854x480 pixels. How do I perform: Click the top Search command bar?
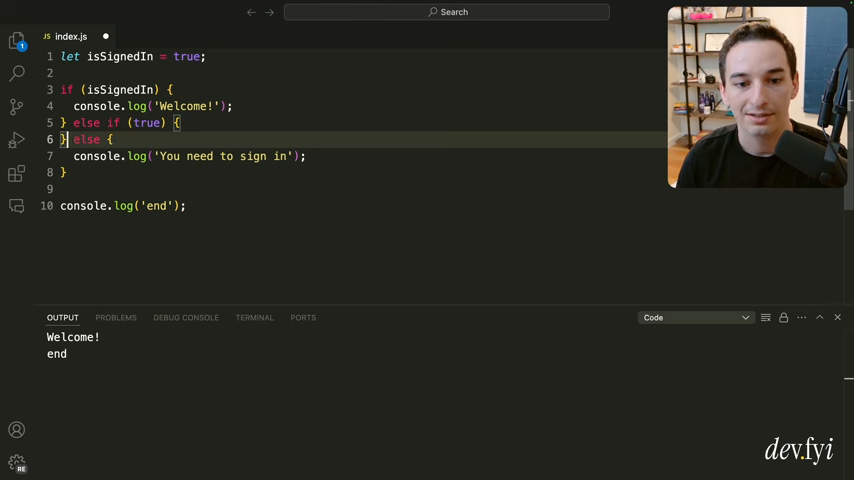pos(447,12)
